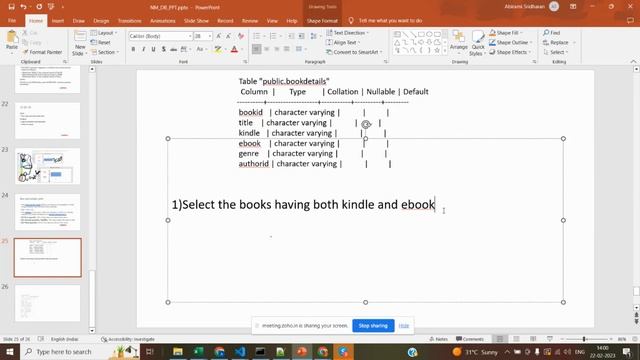Viewport: 640px width, 360px height.
Task: Select slide 24 thumbnail
Action: tap(47, 212)
